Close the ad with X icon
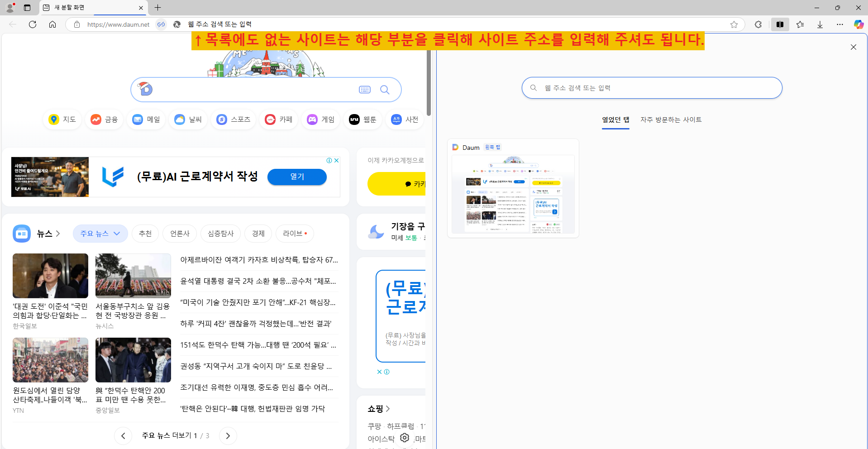This screenshot has width=868, height=449. (x=337, y=161)
